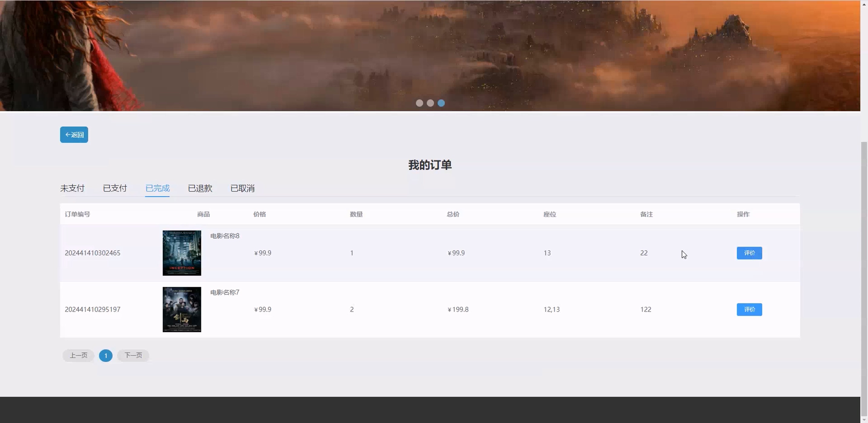The height and width of the screenshot is (423, 868).
Task: Click the 电影名称8 movie title
Action: point(225,236)
